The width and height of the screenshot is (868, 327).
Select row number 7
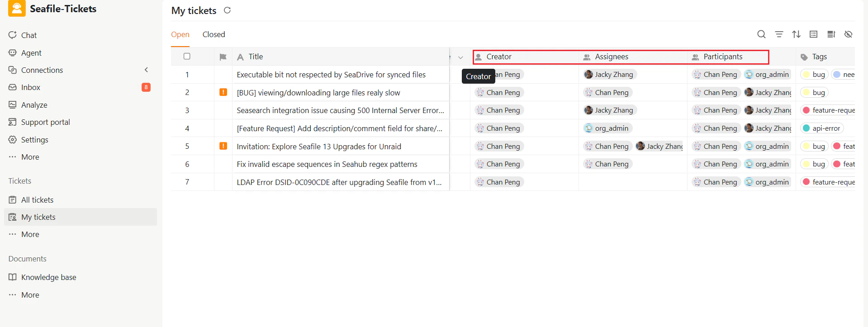[x=187, y=182]
